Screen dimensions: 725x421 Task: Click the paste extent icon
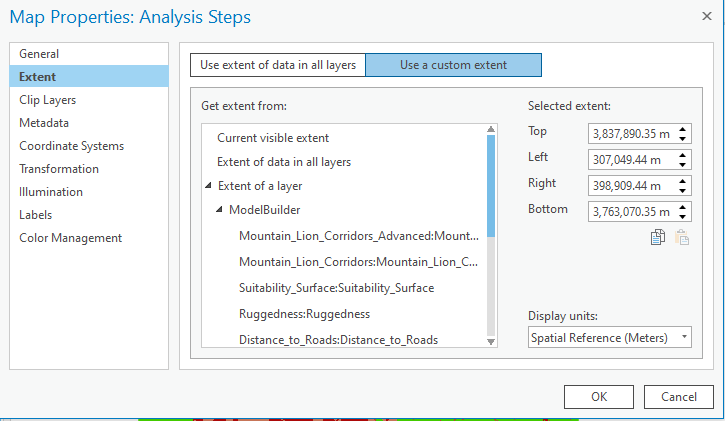click(682, 237)
